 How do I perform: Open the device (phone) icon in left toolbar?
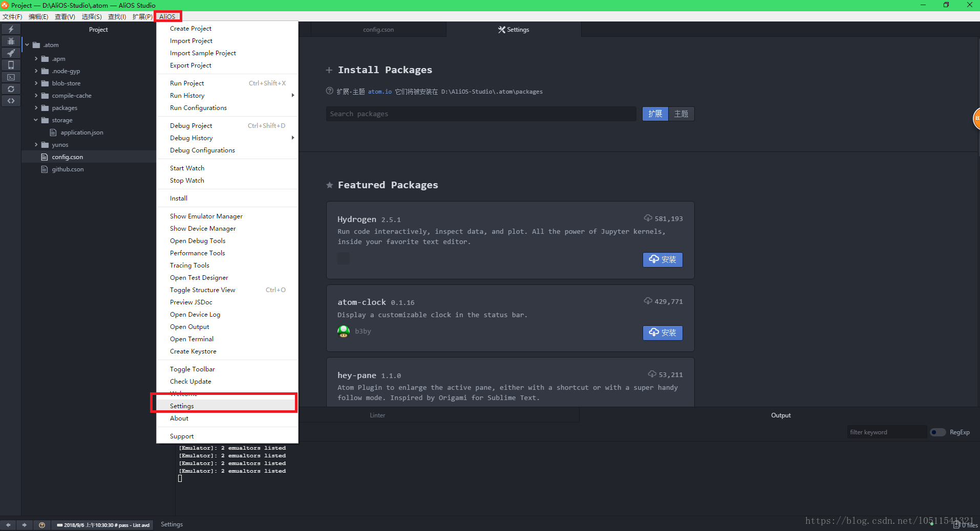pyautogui.click(x=11, y=65)
